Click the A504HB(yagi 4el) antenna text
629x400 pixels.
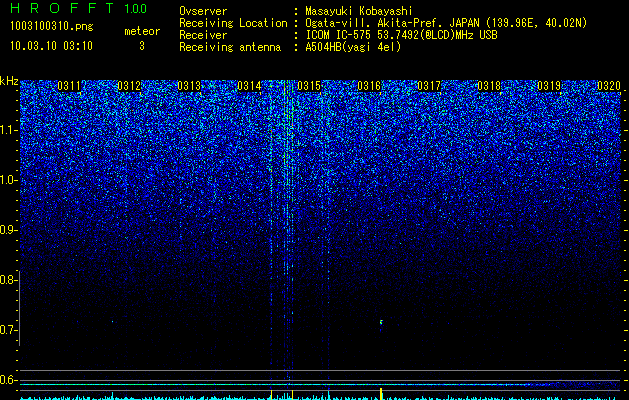(353, 47)
